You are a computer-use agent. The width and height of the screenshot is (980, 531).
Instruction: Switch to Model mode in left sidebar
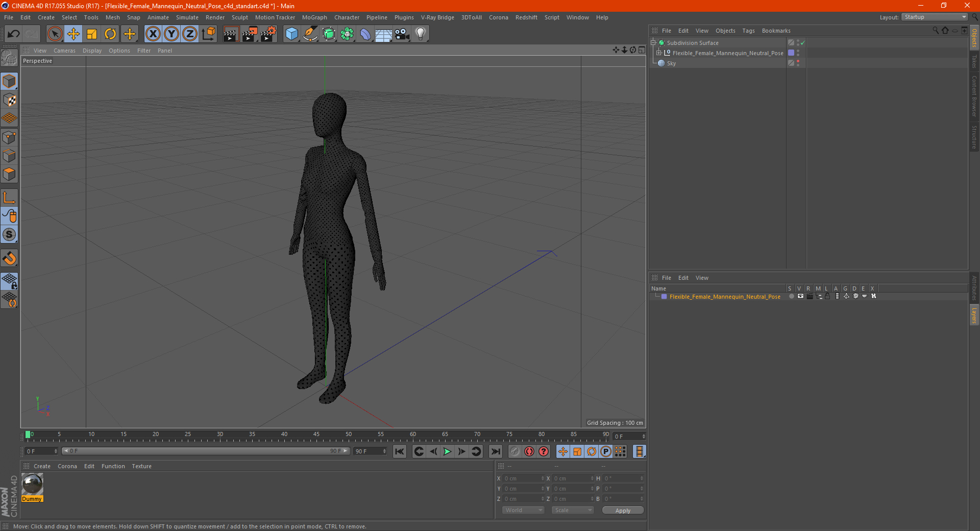coord(9,81)
